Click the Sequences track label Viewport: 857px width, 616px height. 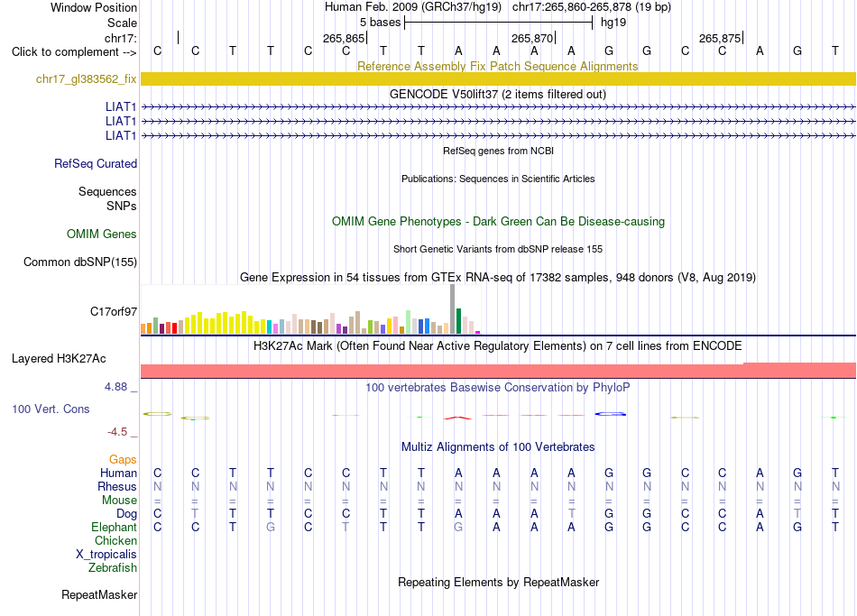tap(107, 191)
